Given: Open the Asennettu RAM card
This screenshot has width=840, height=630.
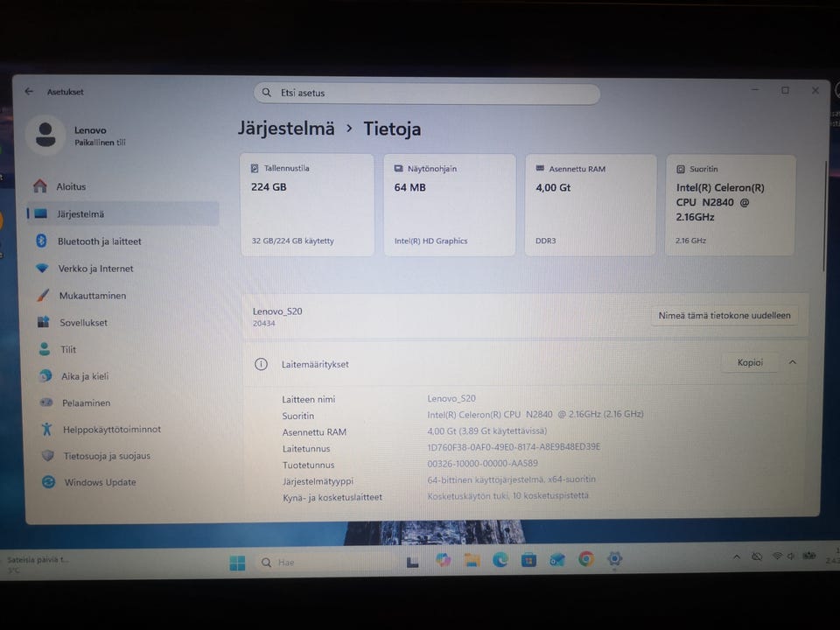Looking at the screenshot, I should [x=591, y=205].
